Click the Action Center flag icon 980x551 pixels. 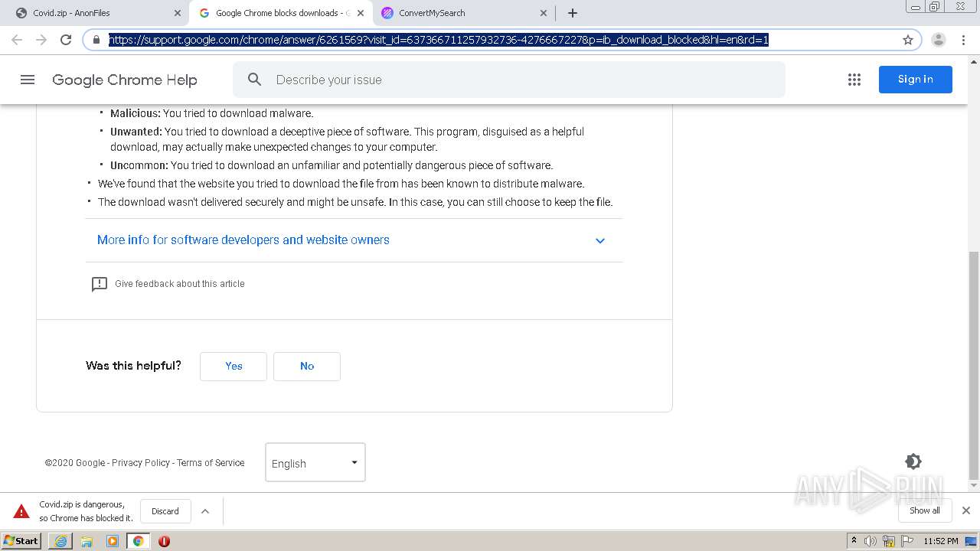pyautogui.click(x=907, y=541)
